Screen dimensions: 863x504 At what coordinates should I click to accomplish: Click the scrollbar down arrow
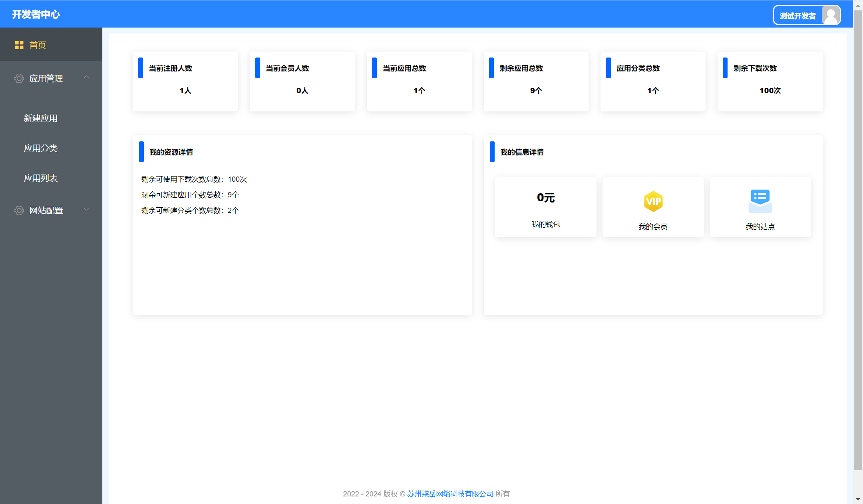858,499
